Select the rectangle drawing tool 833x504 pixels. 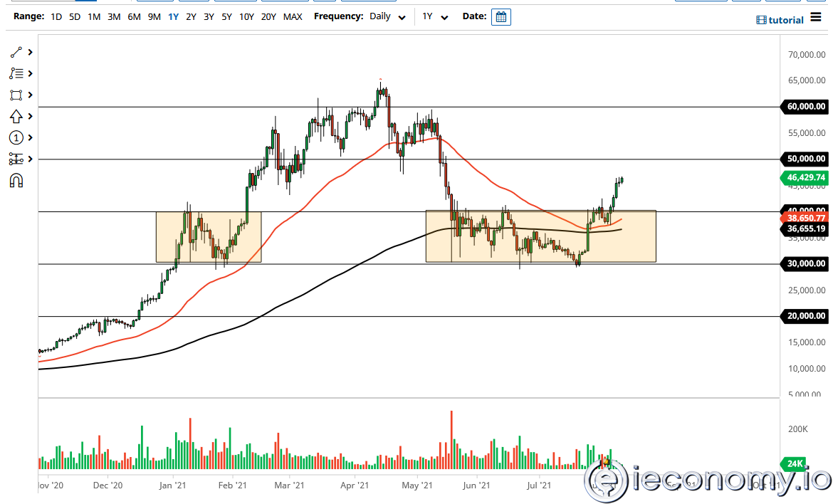[x=15, y=95]
